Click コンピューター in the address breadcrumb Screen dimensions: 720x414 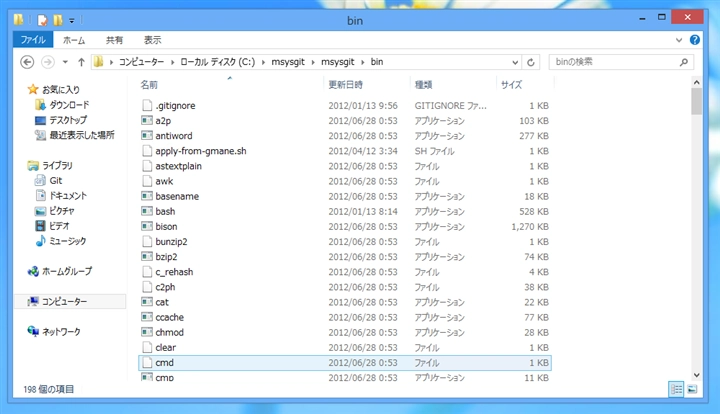[x=141, y=62]
